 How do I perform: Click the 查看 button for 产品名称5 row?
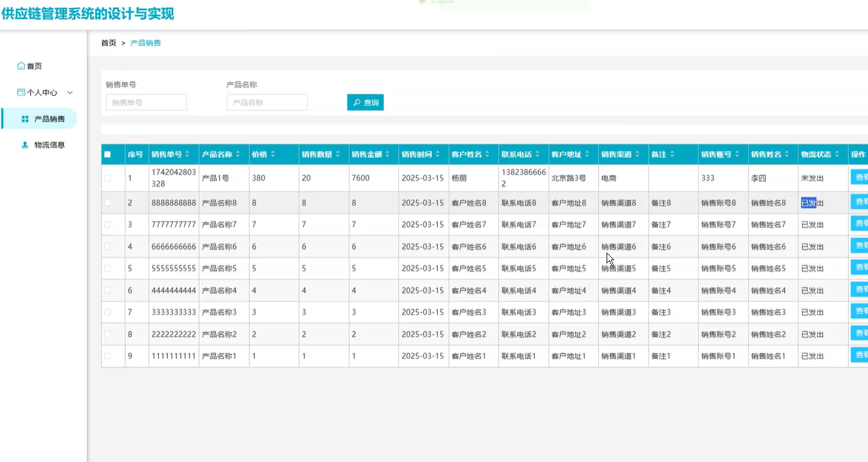pyautogui.click(x=859, y=267)
